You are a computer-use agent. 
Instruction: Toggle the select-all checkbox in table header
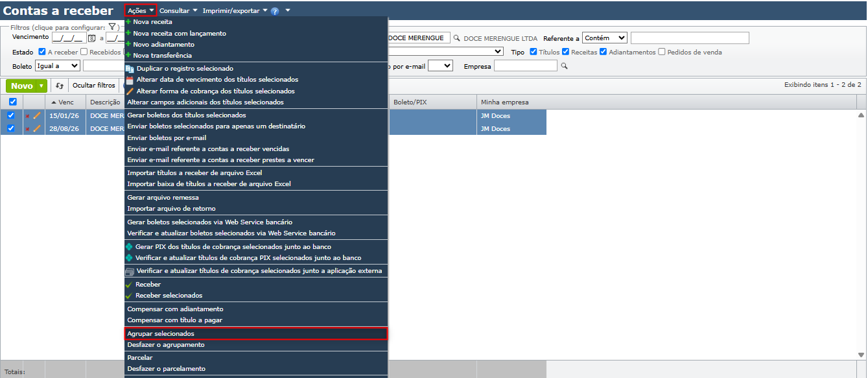point(12,102)
